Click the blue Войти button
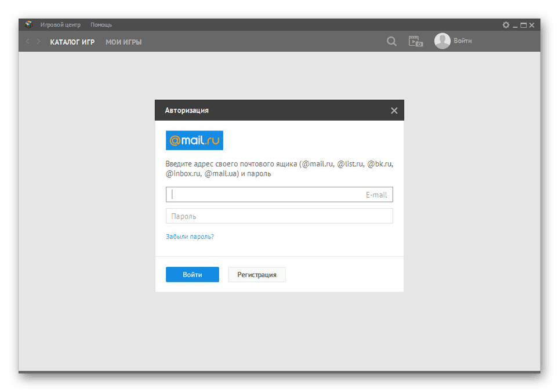The image size is (559, 392). point(192,274)
